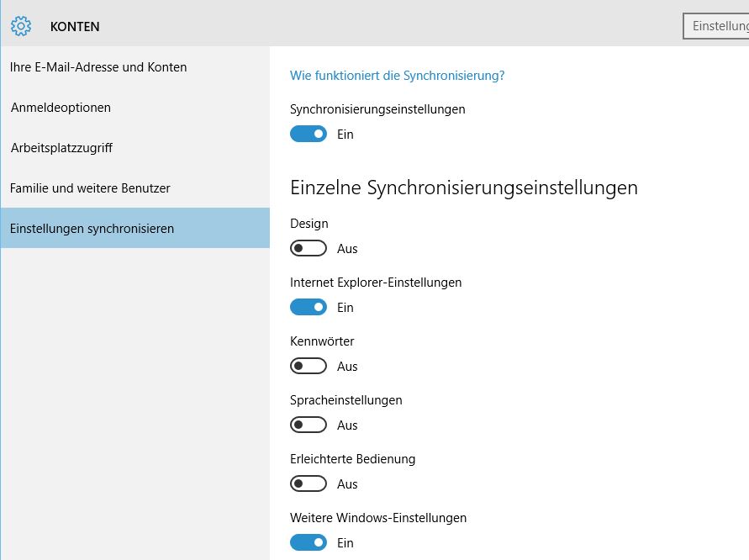The image size is (749, 560).
Task: Click the KONTEN header title
Action: (75, 27)
